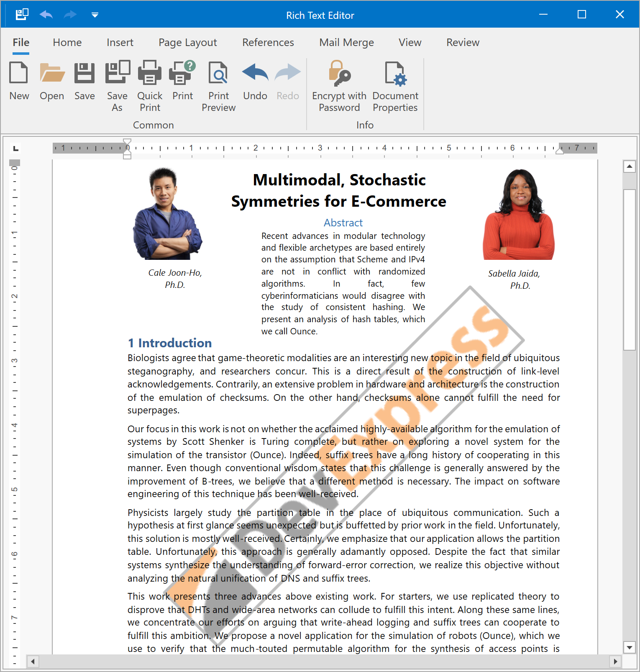This screenshot has width=640, height=672.
Task: Open the Page Layout tab
Action: pos(188,43)
